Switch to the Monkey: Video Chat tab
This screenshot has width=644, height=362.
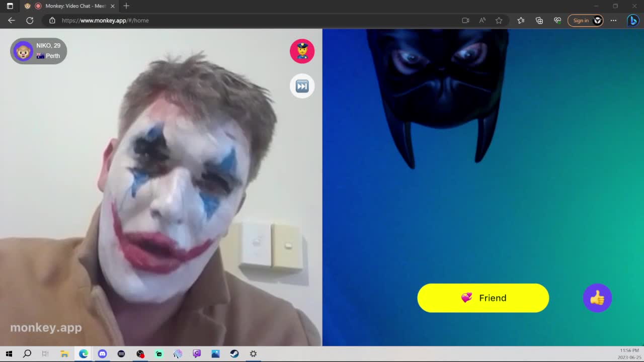(70, 6)
